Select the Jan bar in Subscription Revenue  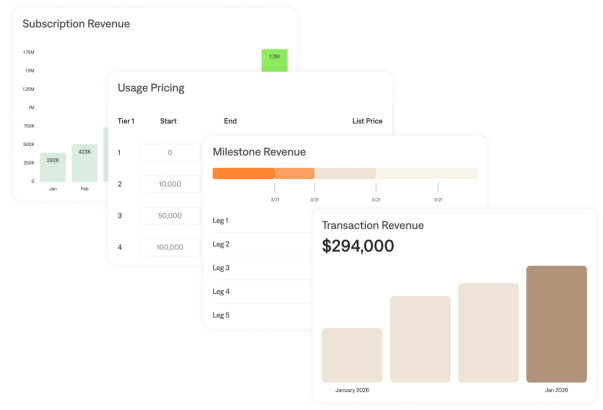[x=53, y=167]
